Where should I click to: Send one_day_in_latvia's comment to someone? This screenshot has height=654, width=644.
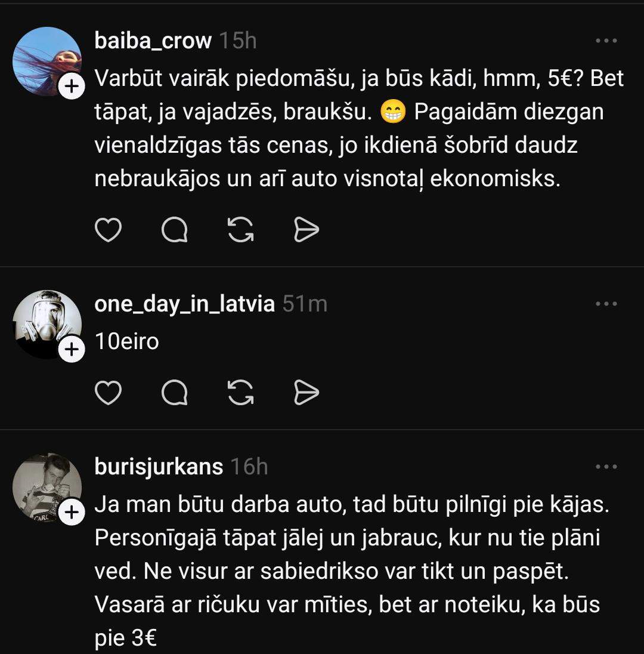[306, 392]
